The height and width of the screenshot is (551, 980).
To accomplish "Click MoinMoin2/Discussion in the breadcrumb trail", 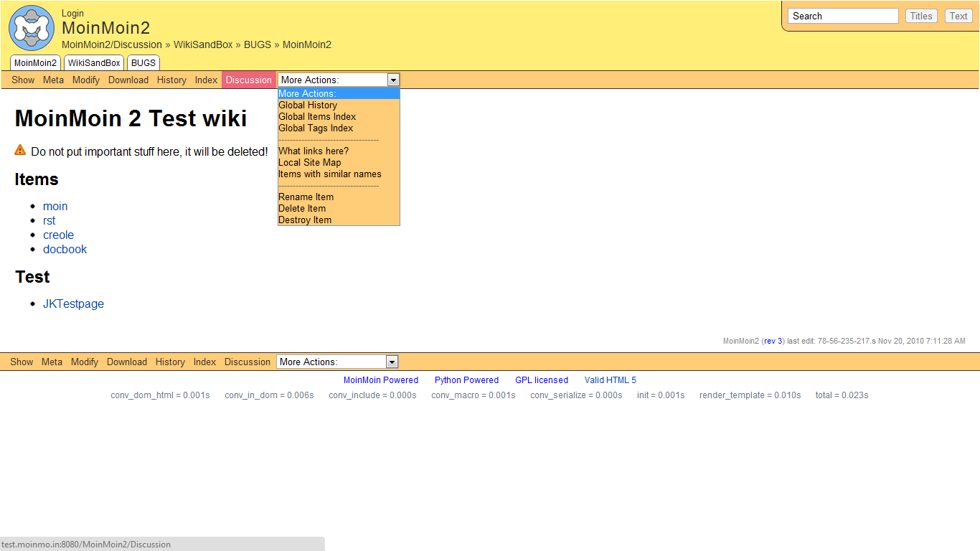I will click(112, 44).
